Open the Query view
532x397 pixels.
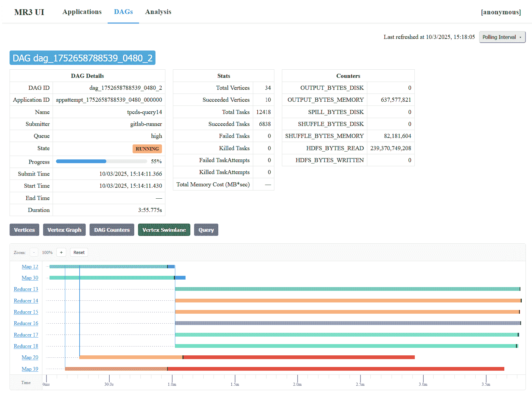(206, 230)
